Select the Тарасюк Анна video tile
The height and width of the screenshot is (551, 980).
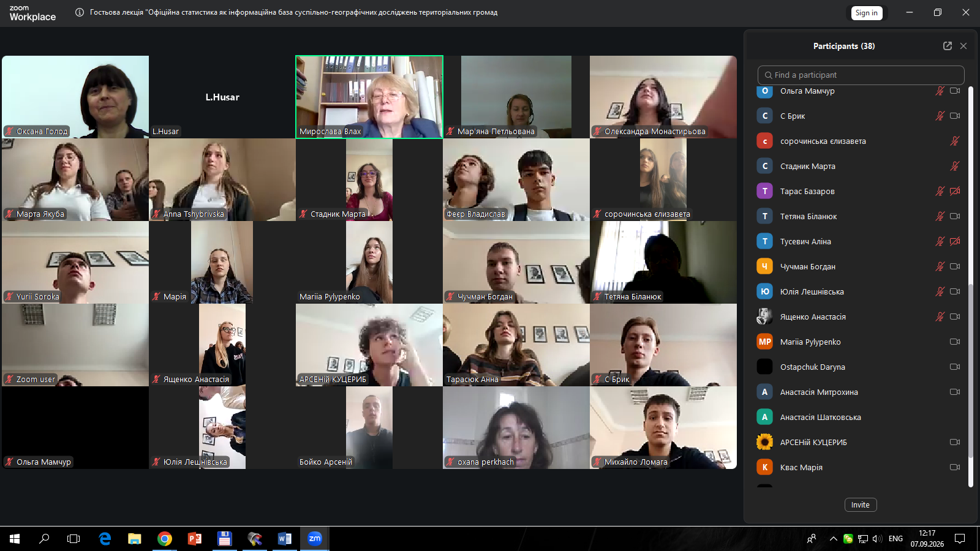tap(516, 345)
